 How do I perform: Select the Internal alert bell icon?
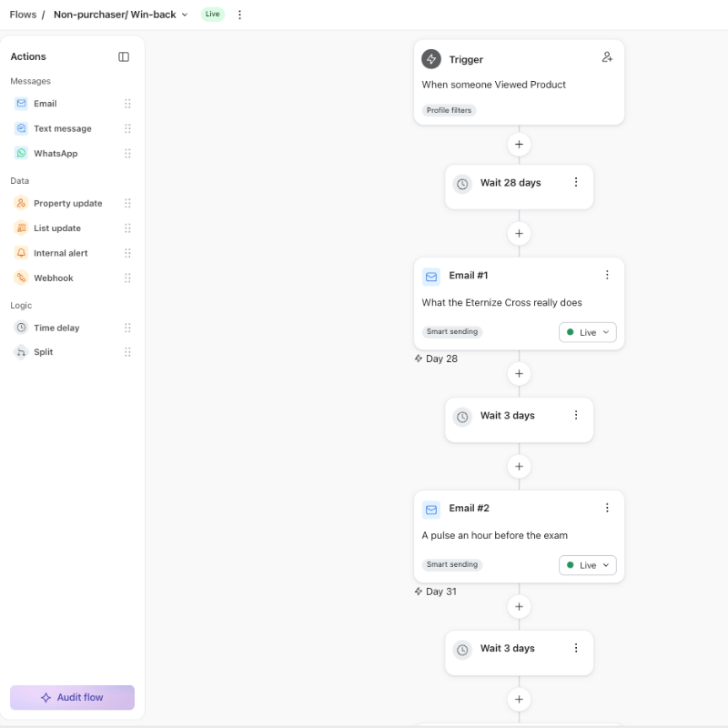click(21, 253)
